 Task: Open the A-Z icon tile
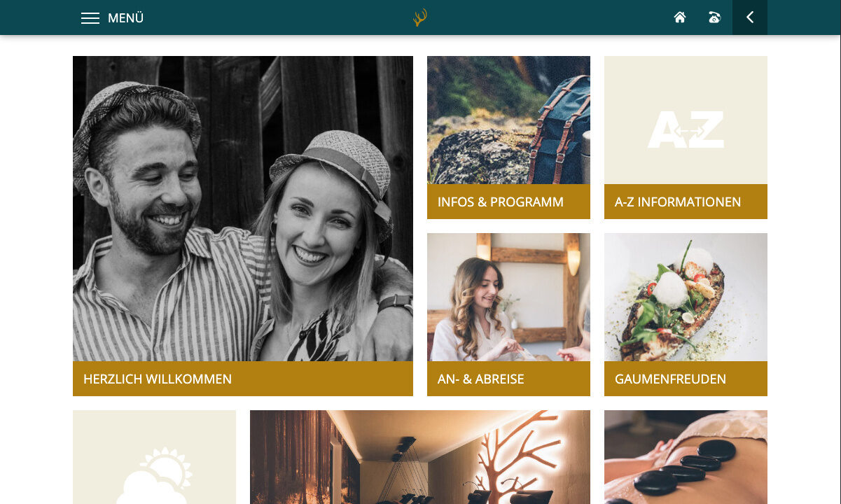click(686, 120)
